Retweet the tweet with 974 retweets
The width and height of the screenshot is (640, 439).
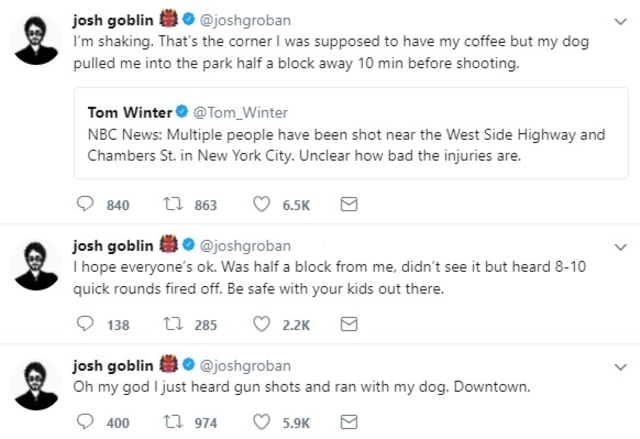tap(171, 422)
